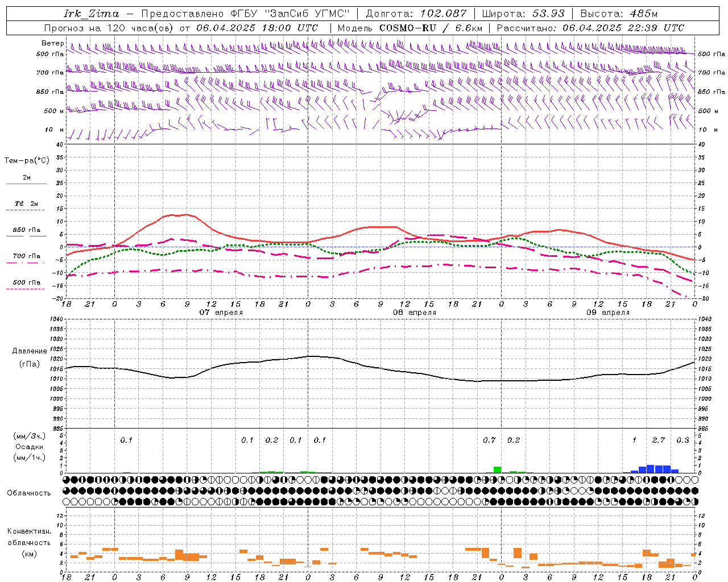Click the "(мм/1ч.)" precipitation unit label

pyautogui.click(x=30, y=458)
